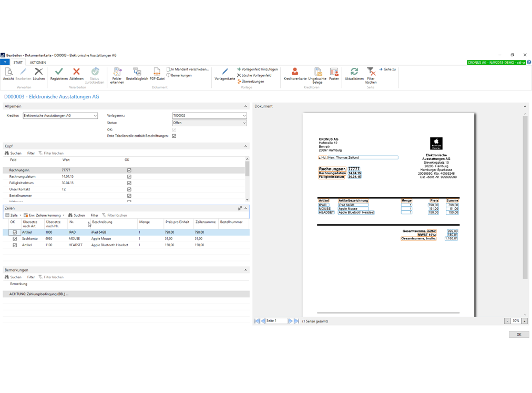Open Posten entries
532x393 pixels.
334,74
